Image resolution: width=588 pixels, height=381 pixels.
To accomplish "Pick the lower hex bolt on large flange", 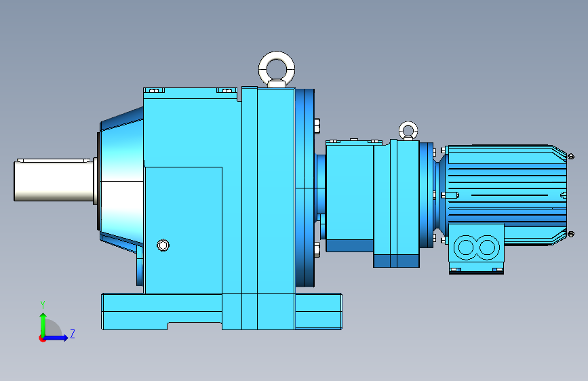I will click(317, 249).
